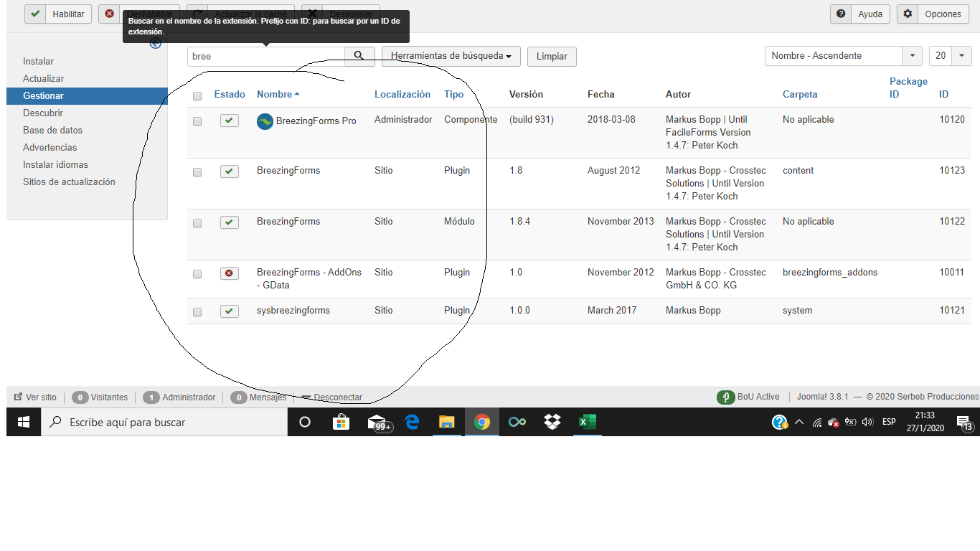
Task: Click the Windows taskbar search box
Action: pyautogui.click(x=164, y=423)
